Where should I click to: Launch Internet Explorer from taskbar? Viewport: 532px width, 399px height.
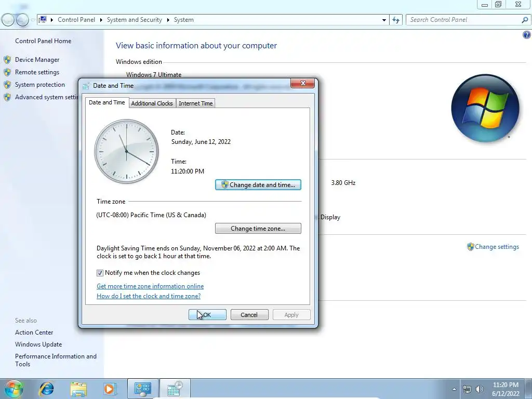[46, 389]
